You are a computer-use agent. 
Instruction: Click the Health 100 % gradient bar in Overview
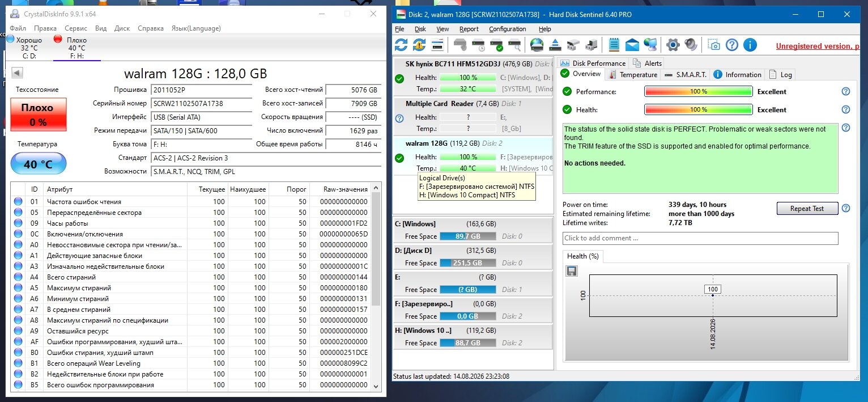pyautogui.click(x=698, y=109)
